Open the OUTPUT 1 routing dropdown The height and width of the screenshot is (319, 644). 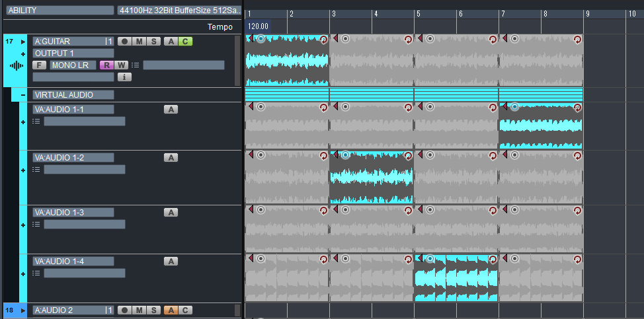[73, 53]
